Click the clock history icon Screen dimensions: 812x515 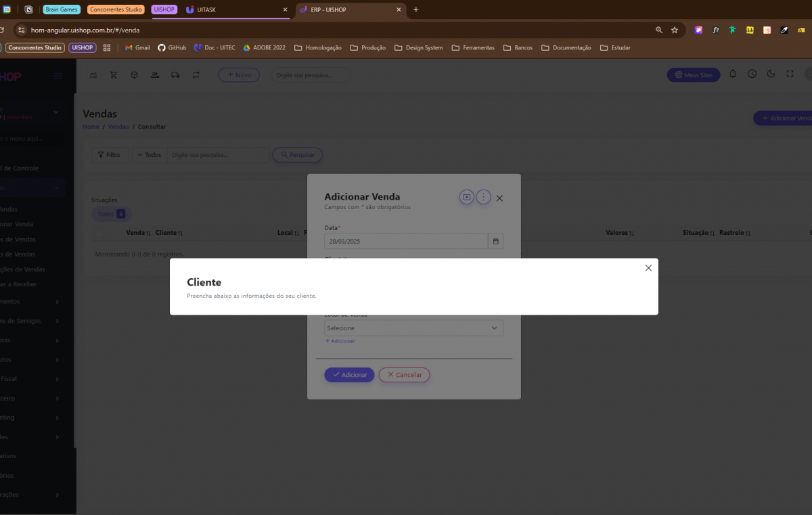click(752, 74)
